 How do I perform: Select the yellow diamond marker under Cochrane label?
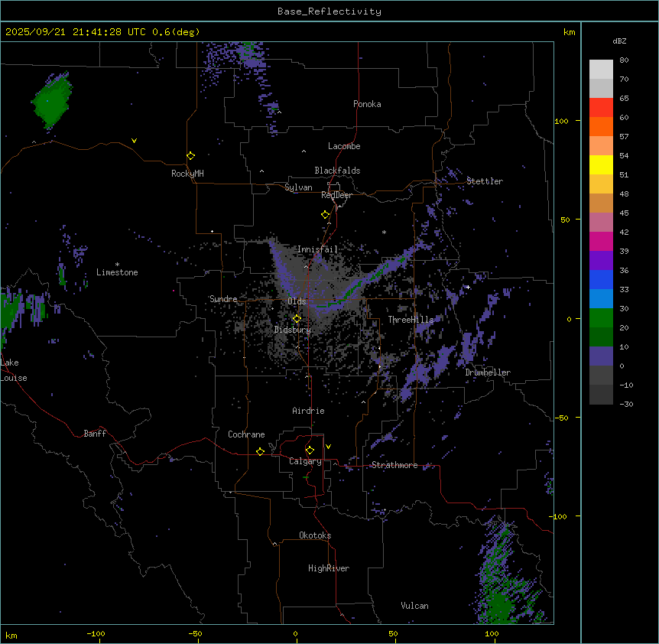pyautogui.click(x=260, y=451)
